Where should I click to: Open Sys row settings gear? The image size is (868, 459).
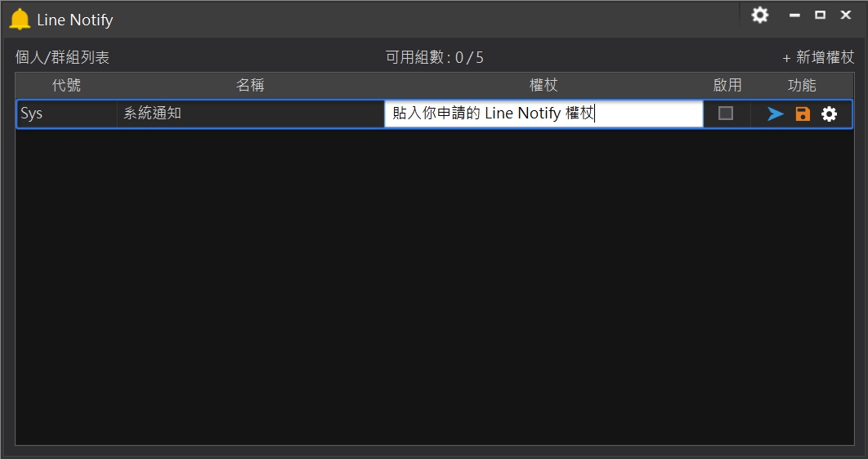pyautogui.click(x=829, y=114)
